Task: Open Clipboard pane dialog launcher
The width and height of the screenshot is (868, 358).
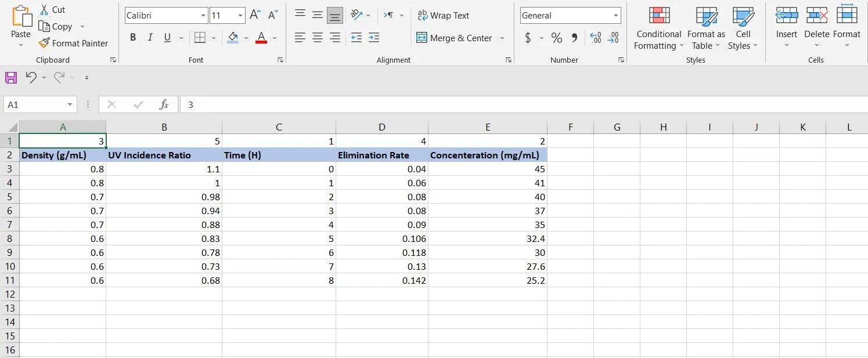Action: [113, 60]
